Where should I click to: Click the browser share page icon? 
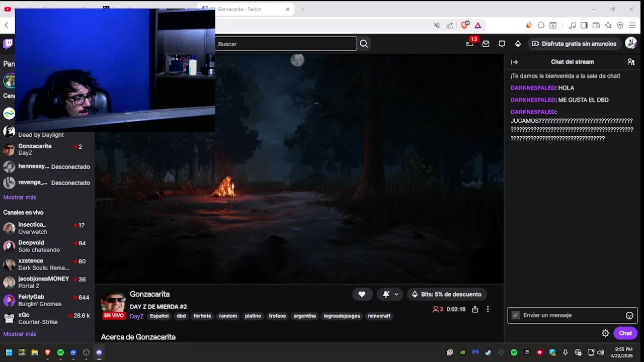click(x=449, y=25)
